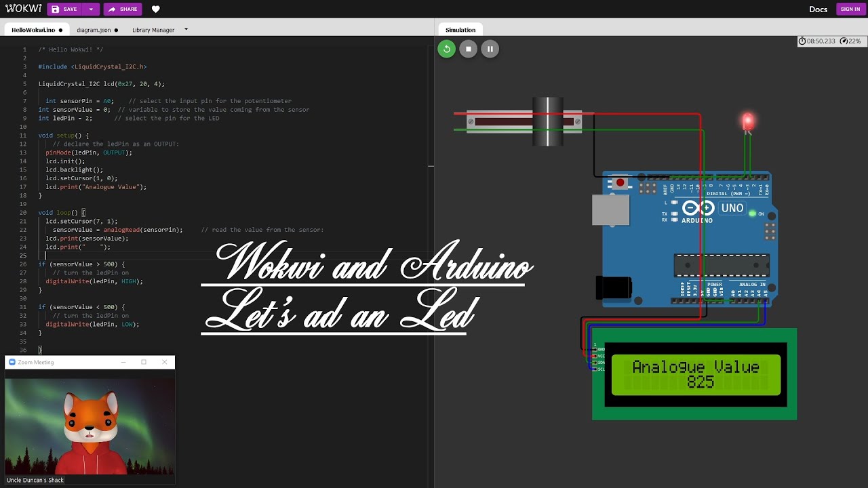Switch to diagram.json tab

tap(97, 30)
